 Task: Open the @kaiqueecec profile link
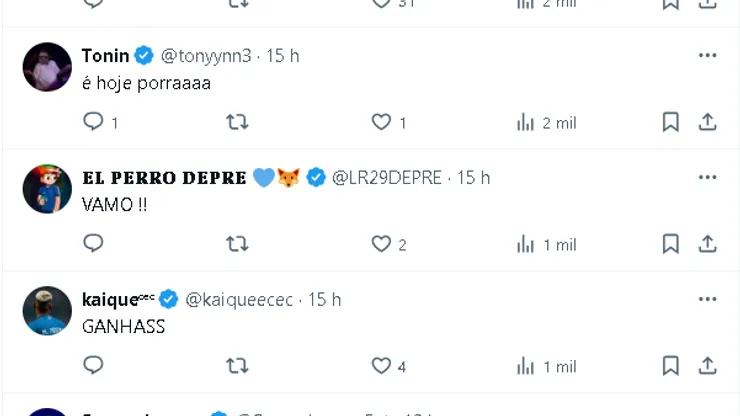point(240,300)
